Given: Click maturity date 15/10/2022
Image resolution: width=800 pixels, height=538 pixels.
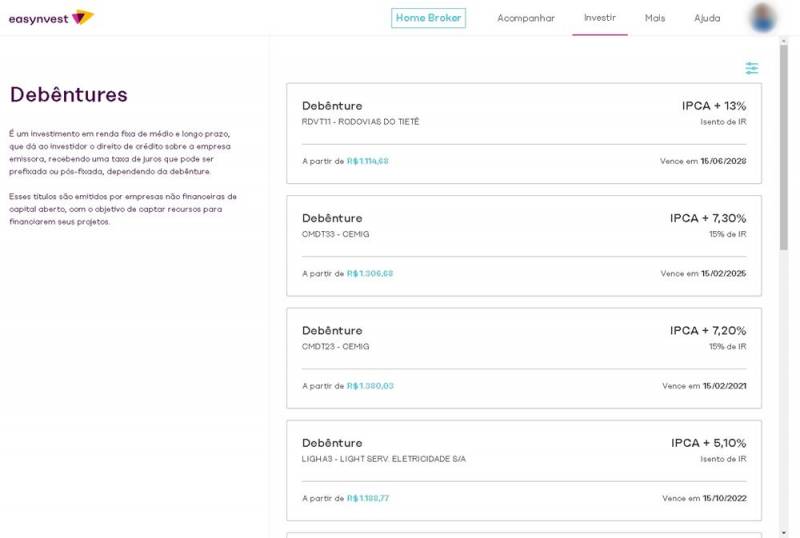Looking at the screenshot, I should (724, 498).
